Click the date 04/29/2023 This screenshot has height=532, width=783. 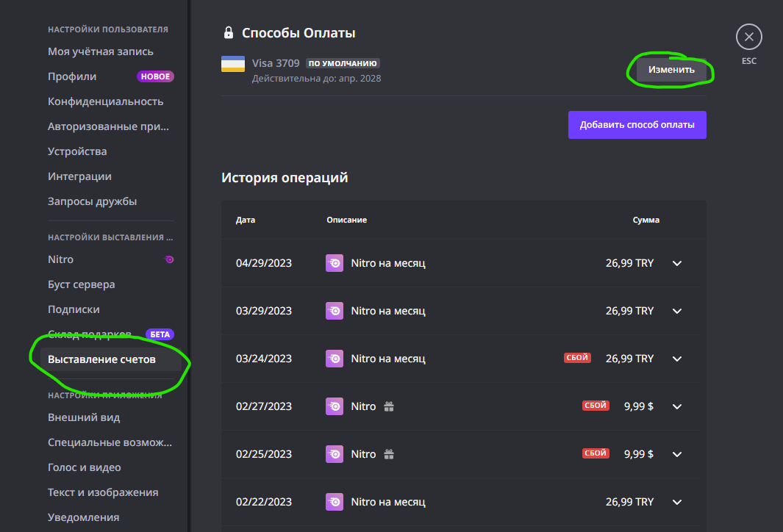click(264, 263)
